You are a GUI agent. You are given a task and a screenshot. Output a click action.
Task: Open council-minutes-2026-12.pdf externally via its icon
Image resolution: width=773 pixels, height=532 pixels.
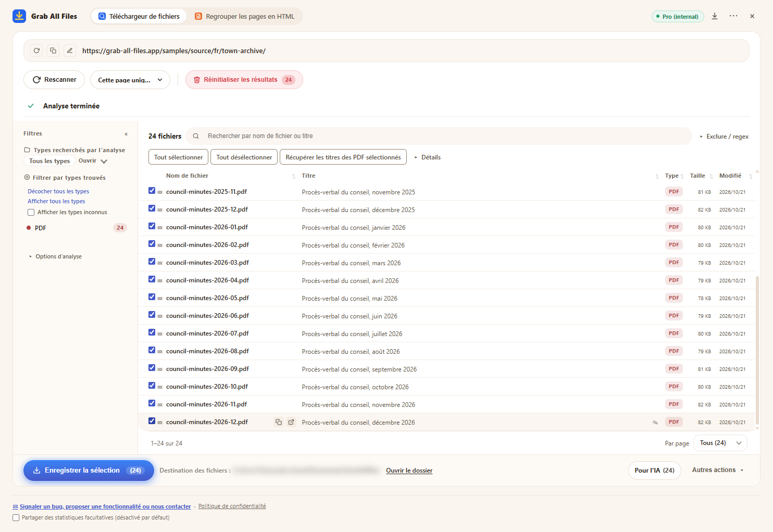point(291,422)
